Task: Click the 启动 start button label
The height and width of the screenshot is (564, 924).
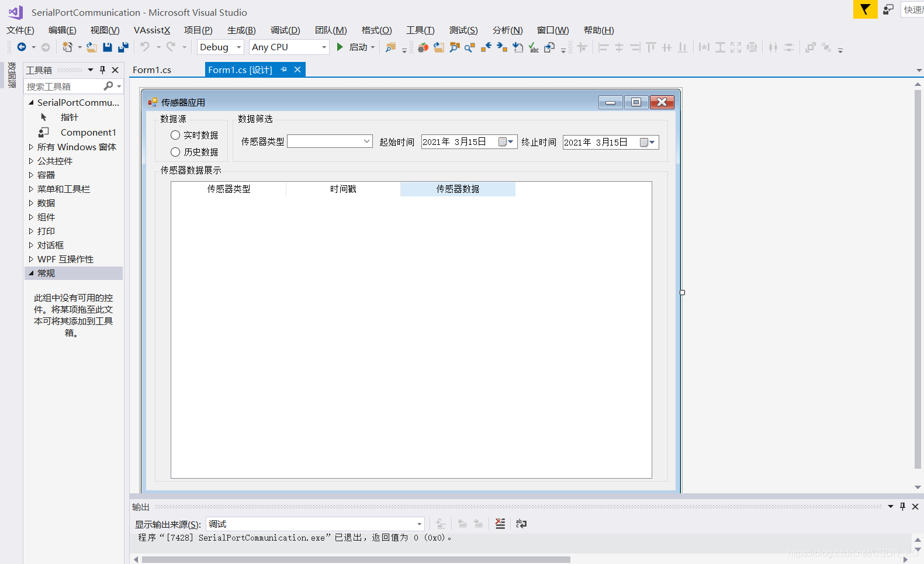Action: [358, 47]
